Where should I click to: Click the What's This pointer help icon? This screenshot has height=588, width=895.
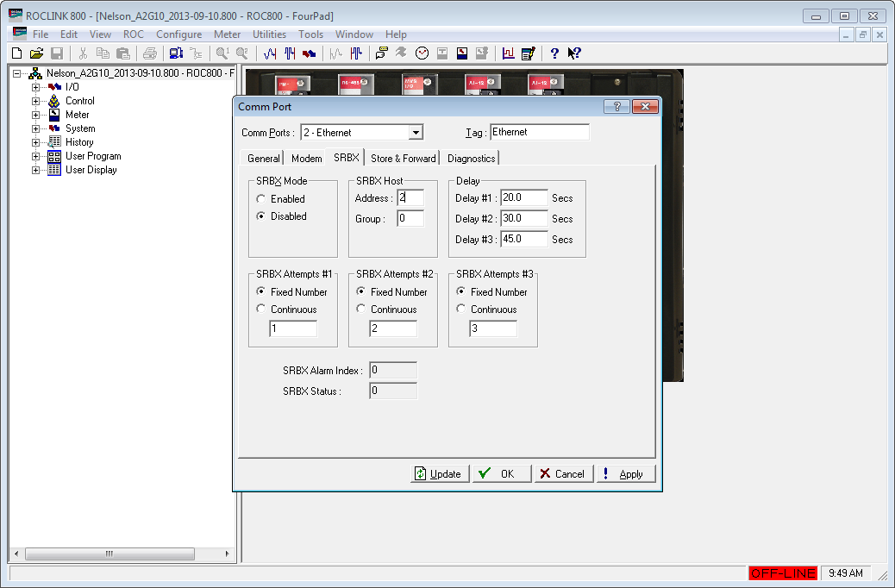point(574,53)
